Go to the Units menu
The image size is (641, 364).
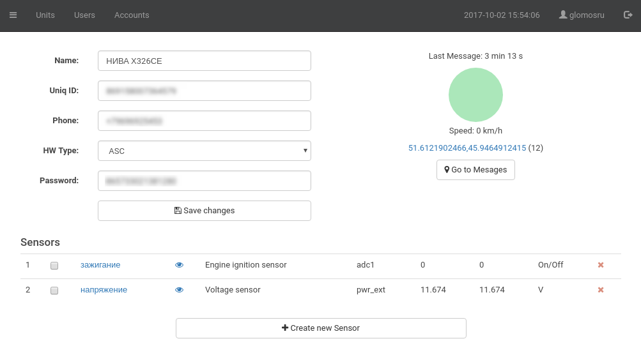tap(45, 15)
